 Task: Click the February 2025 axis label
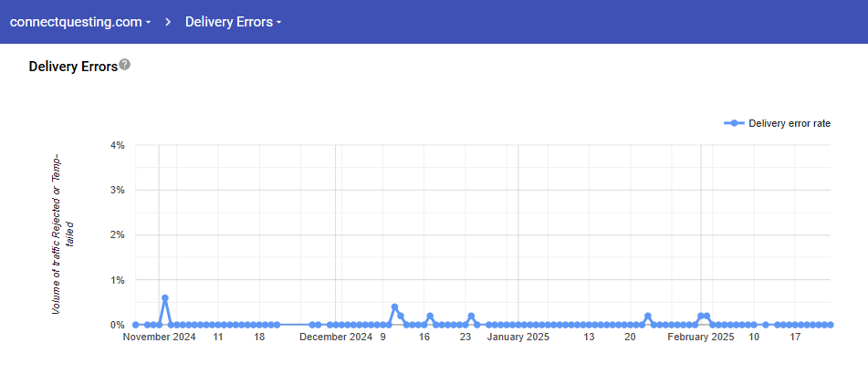(700, 338)
